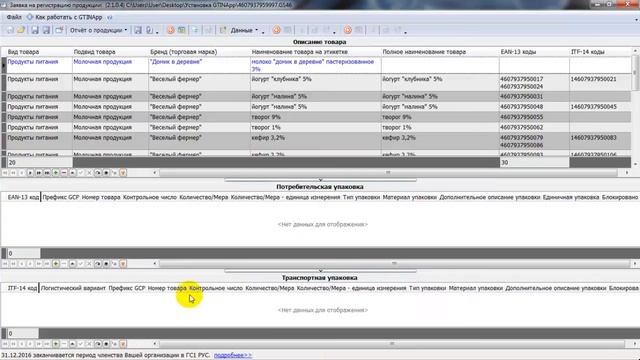This screenshot has width=640, height=360.
Task: Open the 'подробнее>>' link in status bar
Action: [233, 355]
